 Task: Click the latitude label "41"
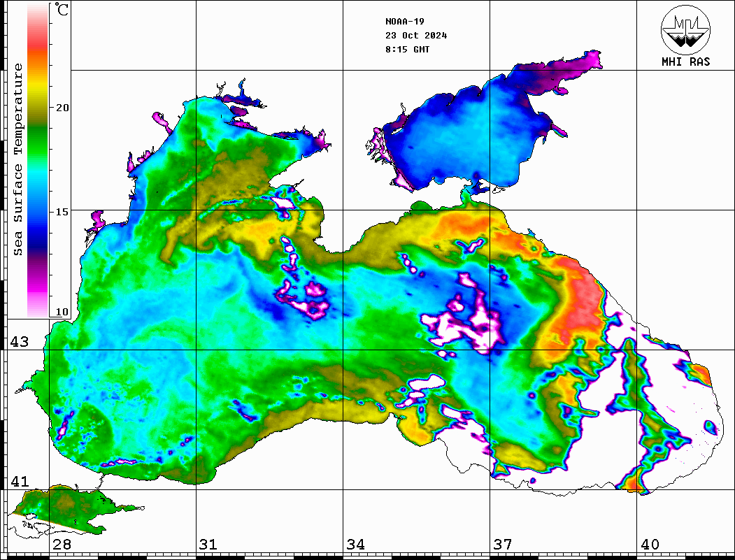(19, 482)
